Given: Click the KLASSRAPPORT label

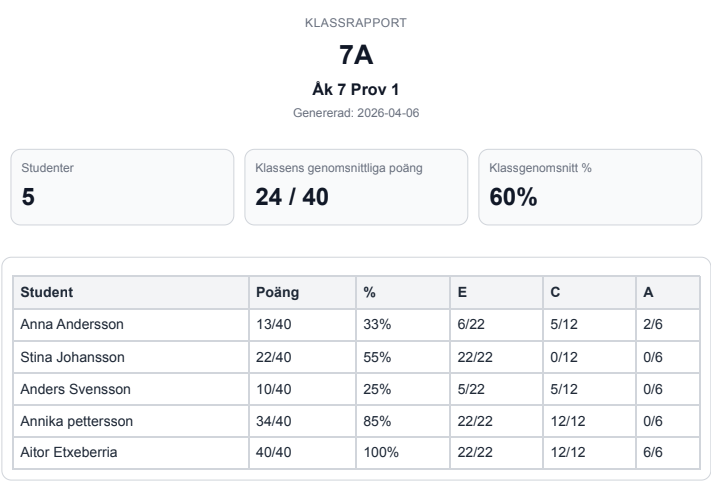Looking at the screenshot, I should click(359, 21).
